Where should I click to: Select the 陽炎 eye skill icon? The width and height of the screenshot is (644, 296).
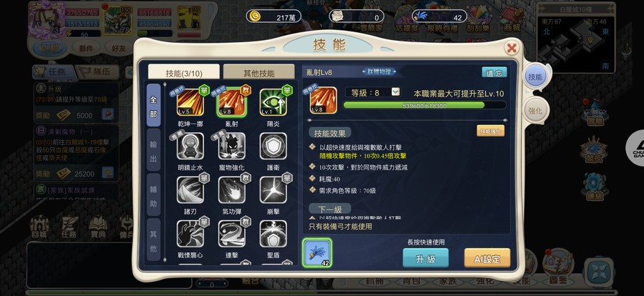tap(273, 102)
